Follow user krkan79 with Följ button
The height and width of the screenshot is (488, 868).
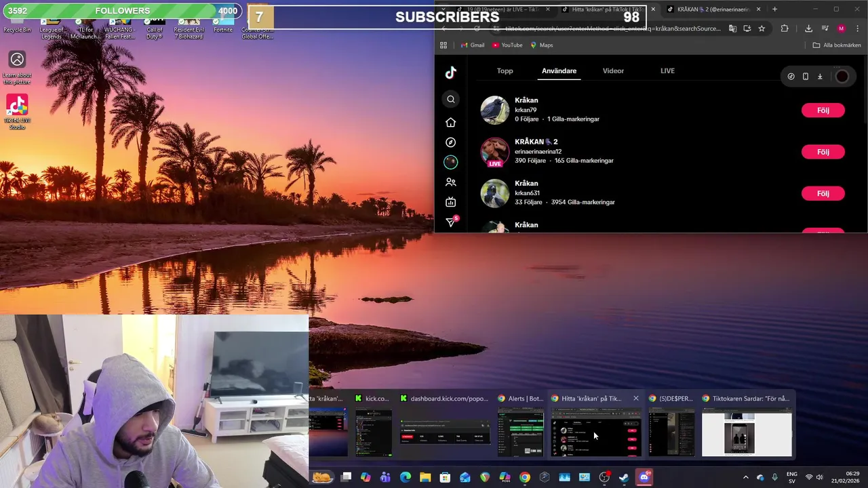pyautogui.click(x=823, y=110)
